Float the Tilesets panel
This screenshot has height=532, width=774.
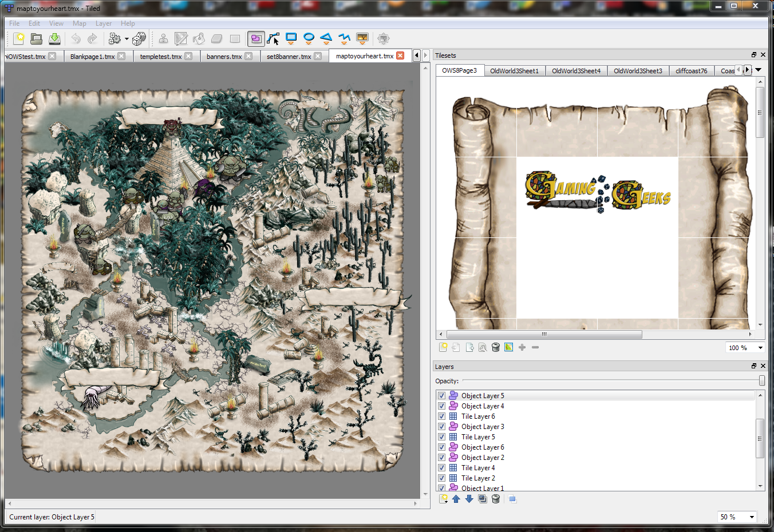point(754,55)
